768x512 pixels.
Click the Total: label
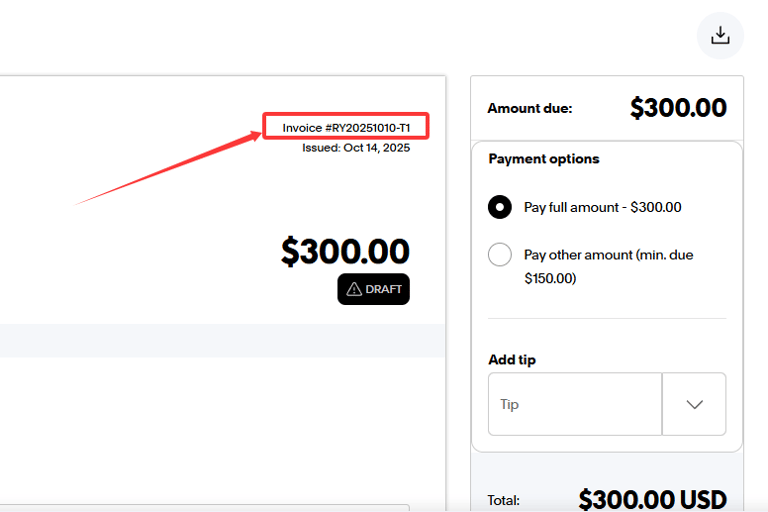[x=504, y=500]
